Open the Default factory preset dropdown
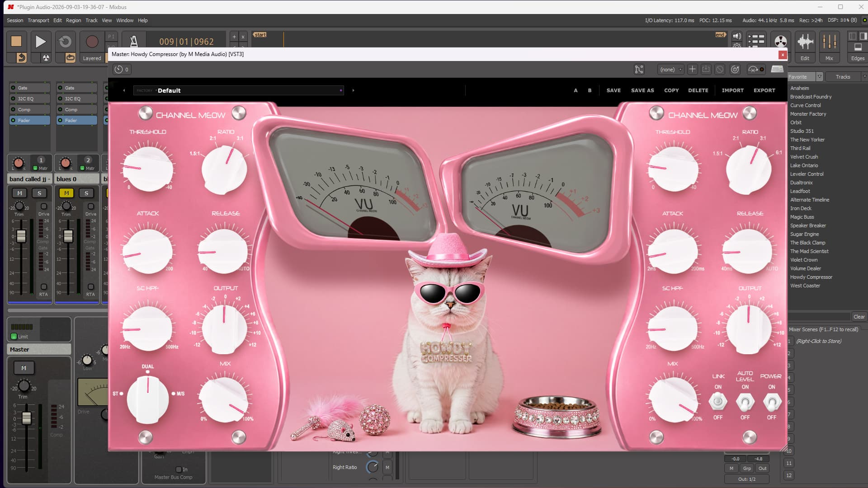The width and height of the screenshot is (868, 488). tap(239, 90)
